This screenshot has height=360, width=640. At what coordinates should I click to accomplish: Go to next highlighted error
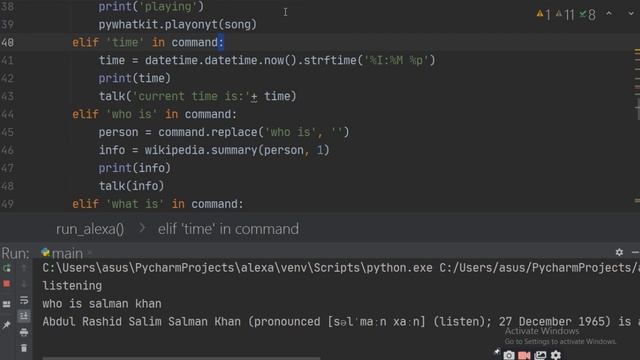(631, 13)
